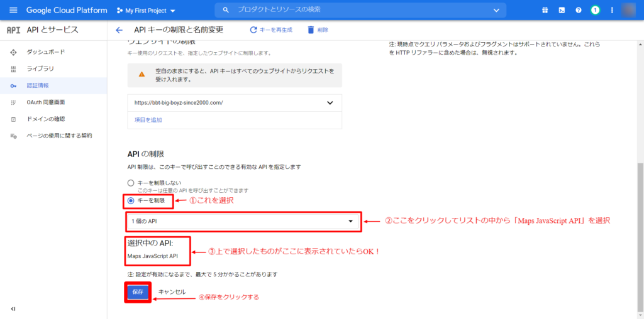Go back using the left arrow
The width and height of the screenshot is (644, 319).
(x=119, y=30)
